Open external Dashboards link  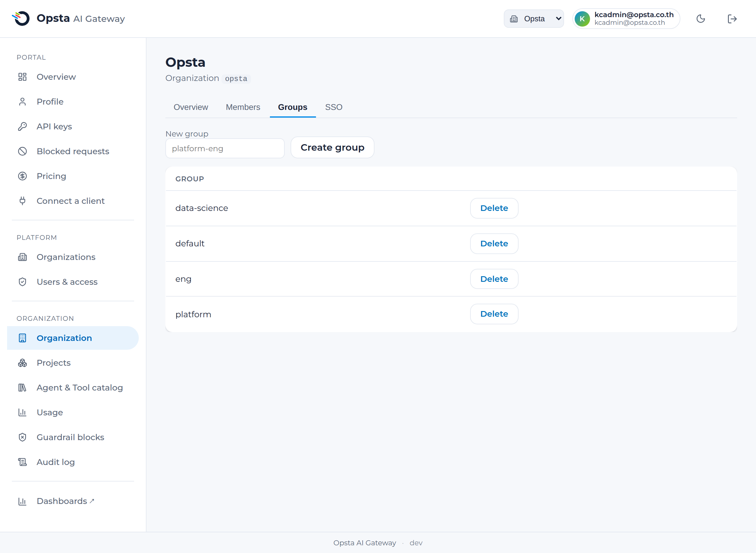[x=73, y=501]
